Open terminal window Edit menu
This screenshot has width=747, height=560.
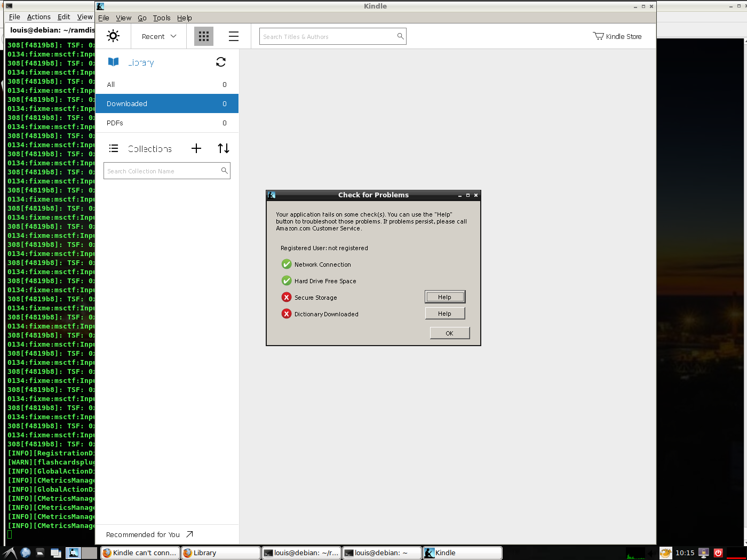[x=64, y=17]
